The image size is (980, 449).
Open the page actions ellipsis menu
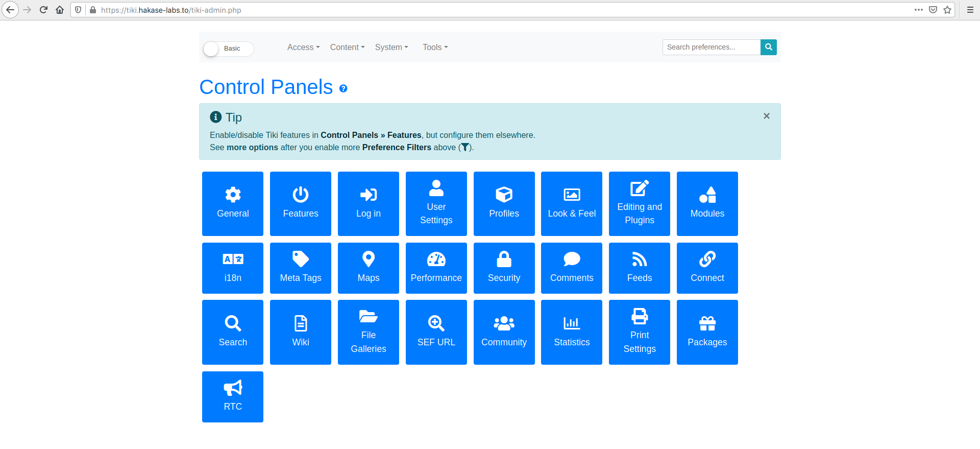click(919, 10)
